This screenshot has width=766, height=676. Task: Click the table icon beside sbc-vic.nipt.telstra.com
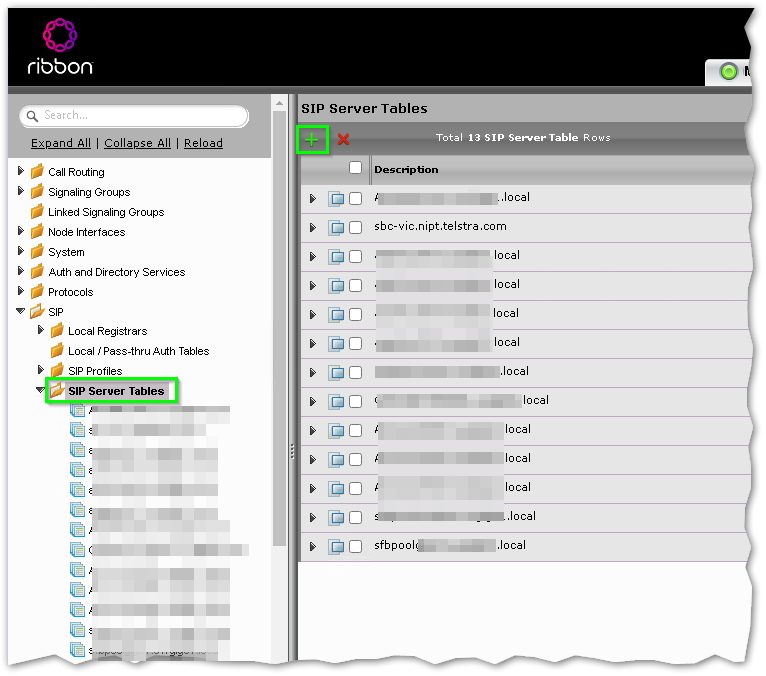pyautogui.click(x=336, y=228)
